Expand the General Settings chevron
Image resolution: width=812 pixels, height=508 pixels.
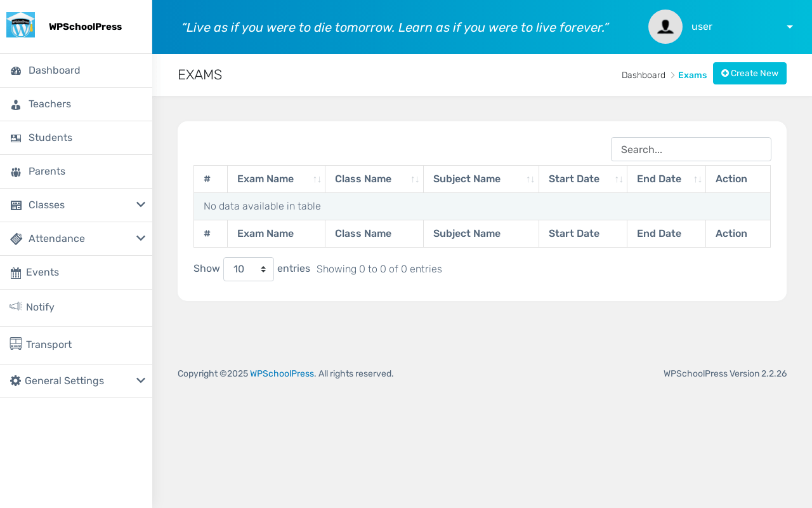pyautogui.click(x=141, y=380)
